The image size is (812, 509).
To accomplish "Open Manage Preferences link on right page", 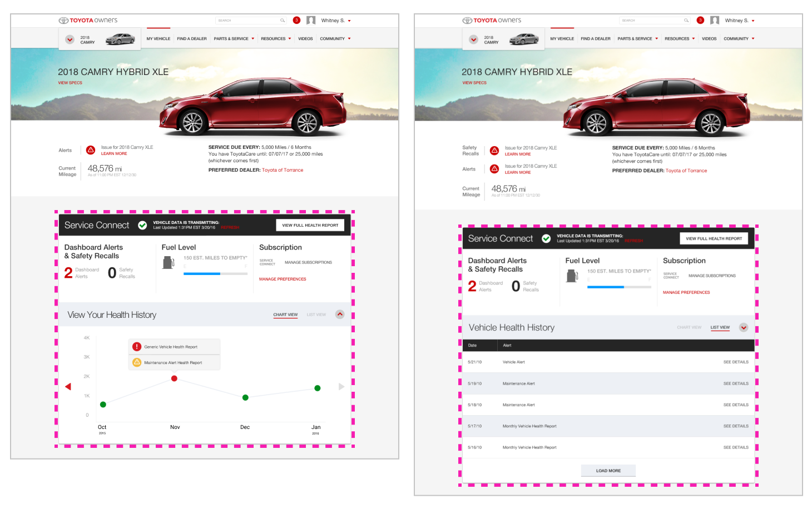I will (x=686, y=292).
